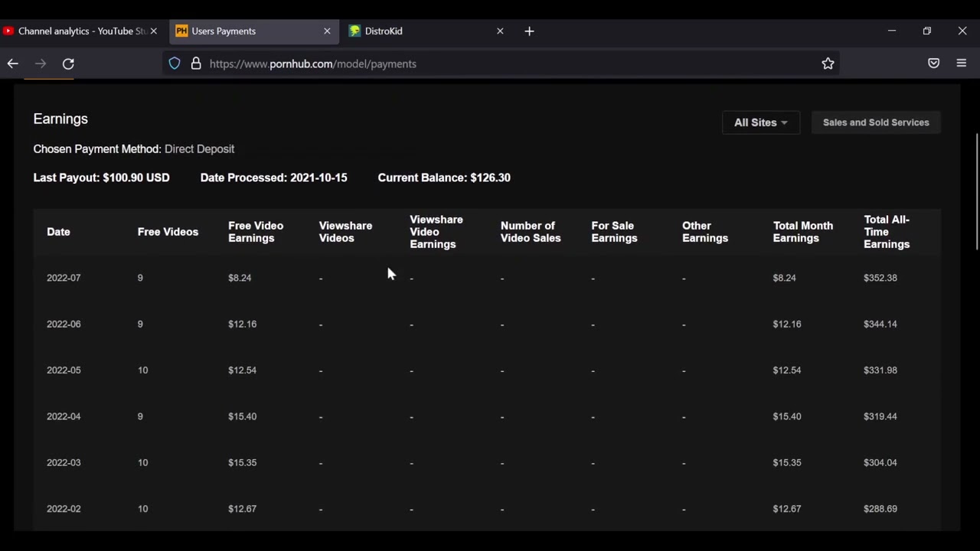Viewport: 980px width, 551px height.
Task: Click the Free Videos column header
Action: [168, 232]
